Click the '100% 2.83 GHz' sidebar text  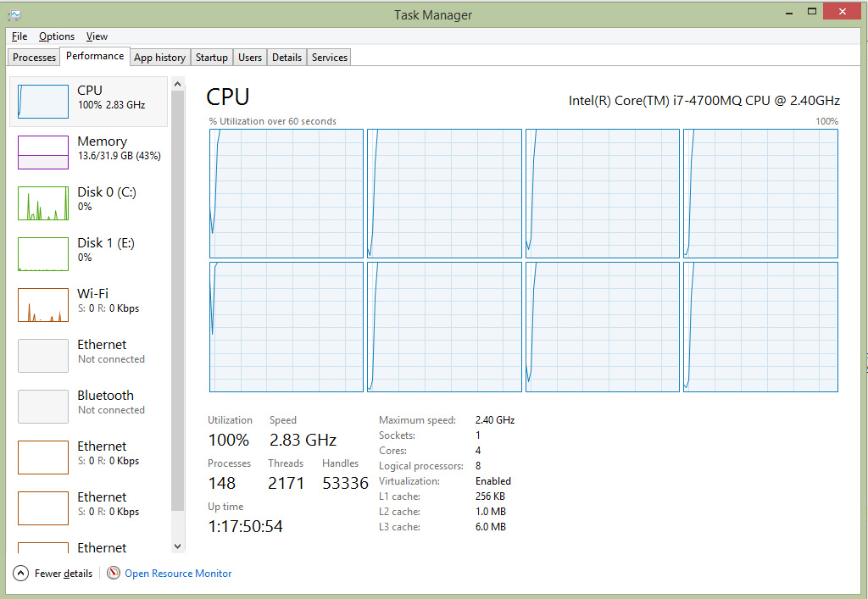click(x=111, y=105)
